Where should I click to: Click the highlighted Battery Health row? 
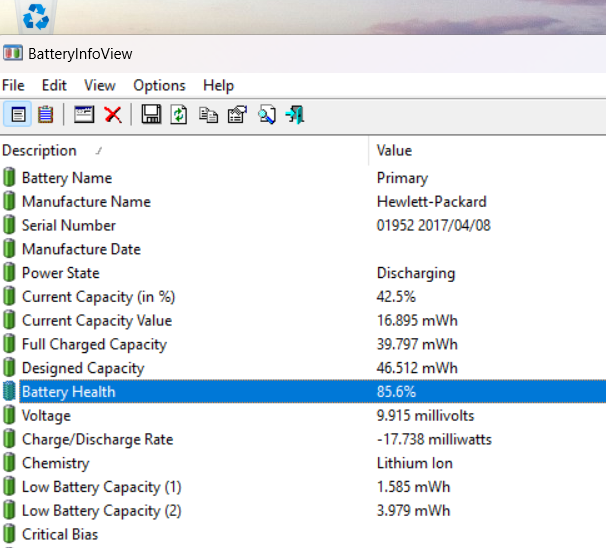(x=303, y=392)
